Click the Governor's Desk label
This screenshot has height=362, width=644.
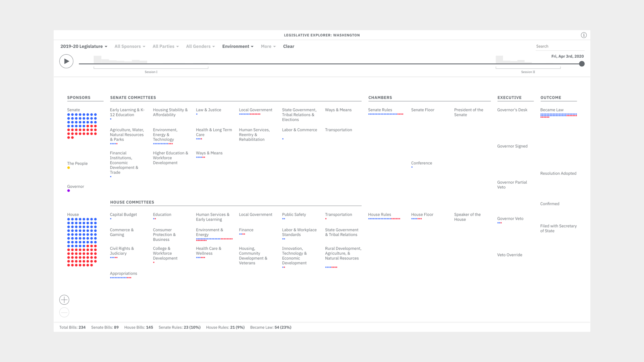[x=512, y=110]
